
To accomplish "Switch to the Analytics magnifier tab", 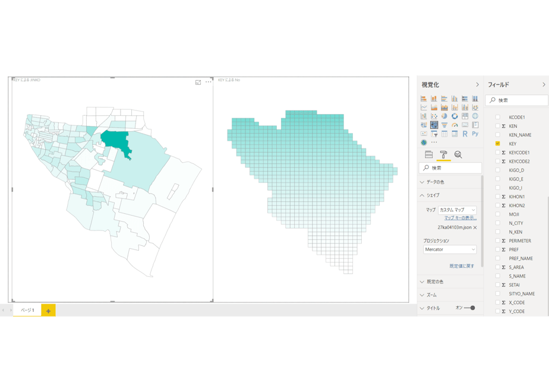I will coord(458,154).
